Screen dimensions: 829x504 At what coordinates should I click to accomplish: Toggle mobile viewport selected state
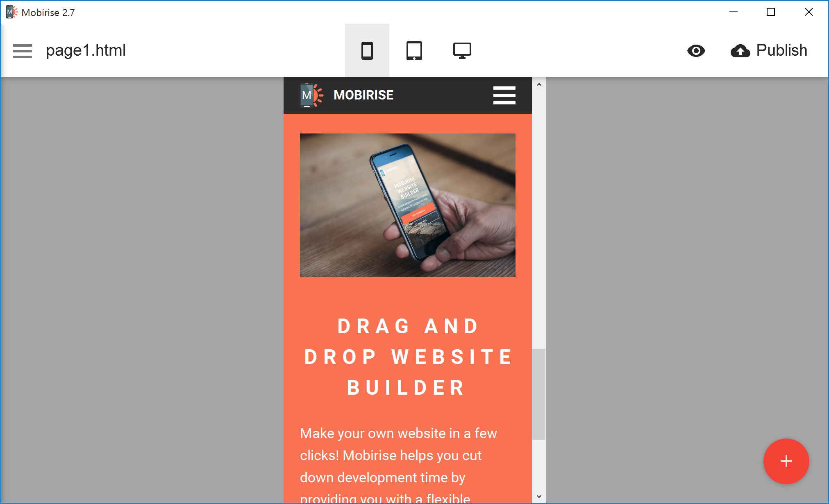[366, 50]
